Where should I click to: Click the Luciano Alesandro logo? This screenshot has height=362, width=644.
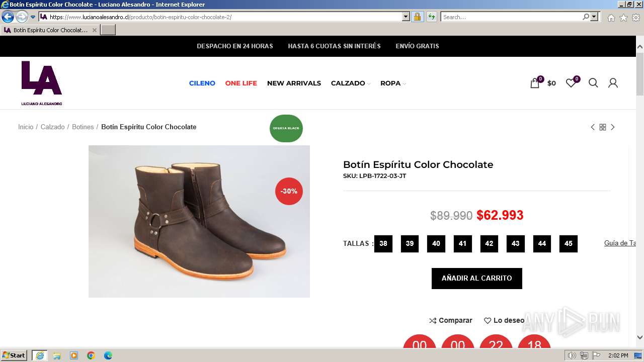coord(42,83)
